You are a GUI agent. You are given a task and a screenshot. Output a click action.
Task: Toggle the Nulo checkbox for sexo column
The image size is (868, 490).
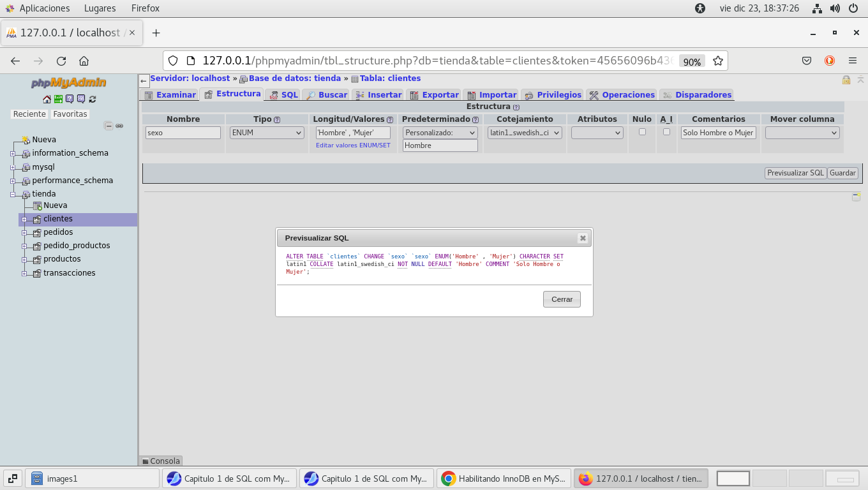(x=642, y=132)
